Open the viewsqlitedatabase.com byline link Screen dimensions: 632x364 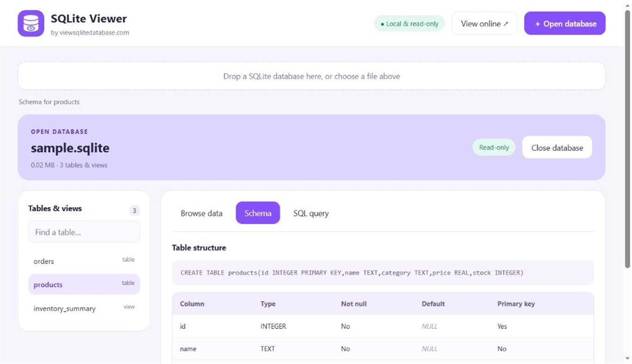[90, 33]
